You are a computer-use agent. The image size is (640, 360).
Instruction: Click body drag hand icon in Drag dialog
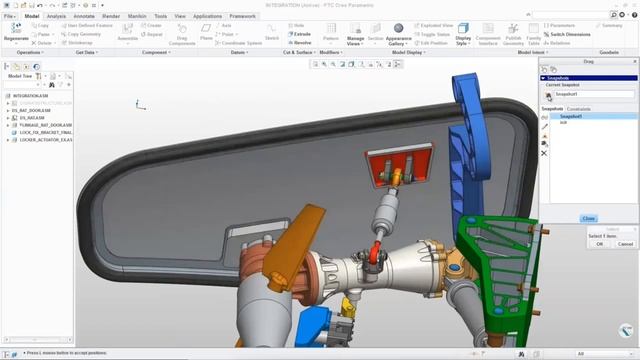(553, 70)
